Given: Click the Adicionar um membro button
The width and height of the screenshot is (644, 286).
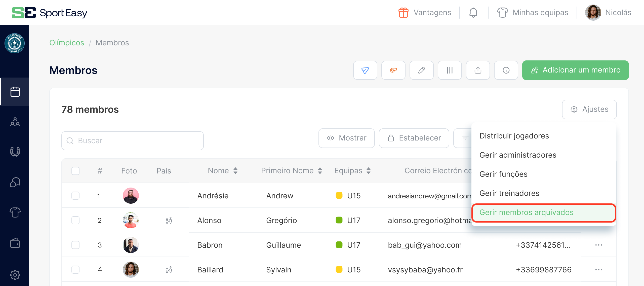Looking at the screenshot, I should 575,70.
